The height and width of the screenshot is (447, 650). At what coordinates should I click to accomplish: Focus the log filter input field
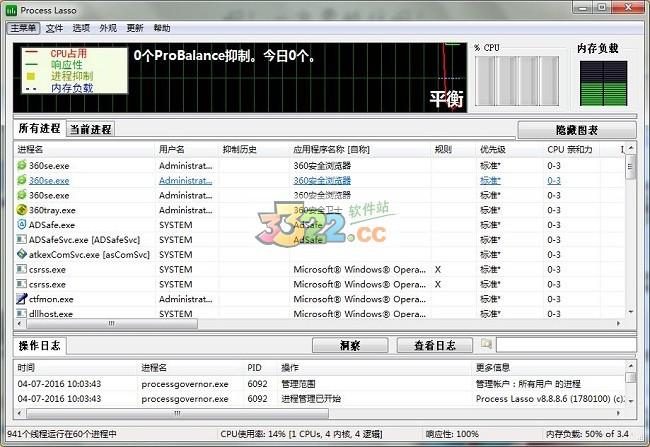(x=566, y=345)
